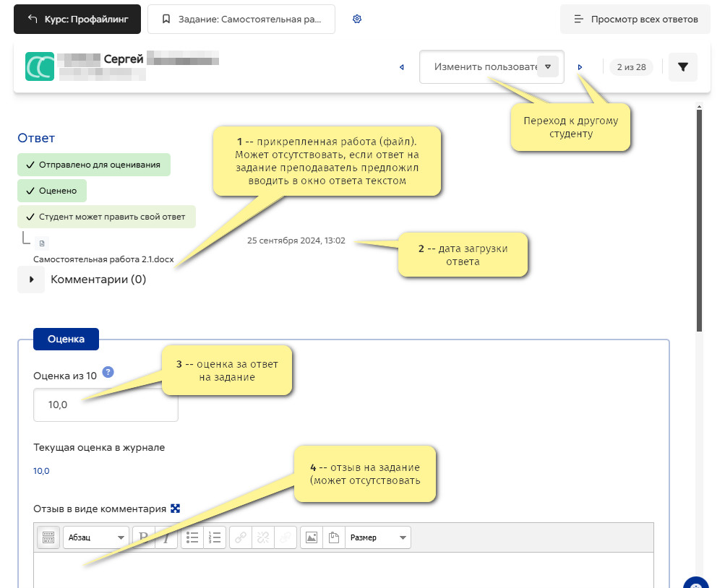
Task: Return to Курс: Профайлинг
Action: (77, 19)
